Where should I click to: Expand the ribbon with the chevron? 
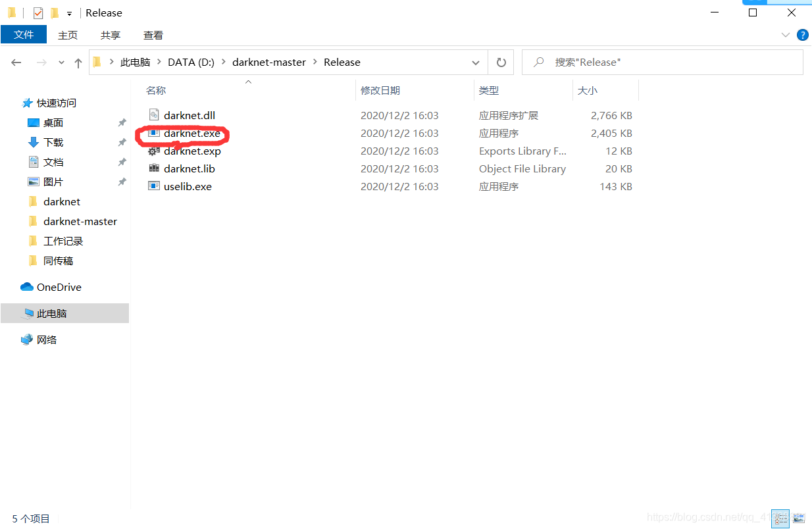coord(785,35)
